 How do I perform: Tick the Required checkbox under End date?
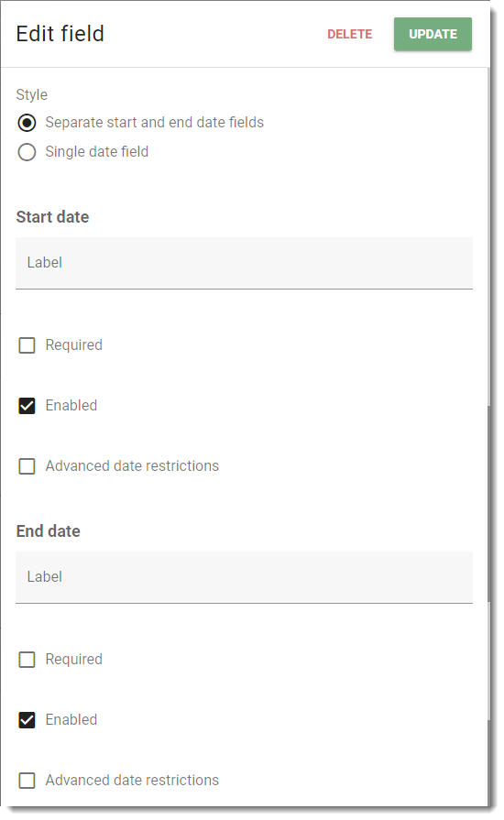(27, 660)
